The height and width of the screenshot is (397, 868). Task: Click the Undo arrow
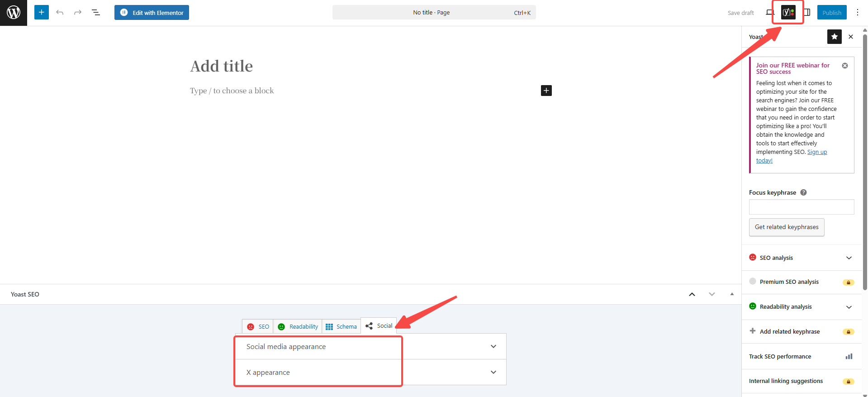pyautogui.click(x=60, y=12)
